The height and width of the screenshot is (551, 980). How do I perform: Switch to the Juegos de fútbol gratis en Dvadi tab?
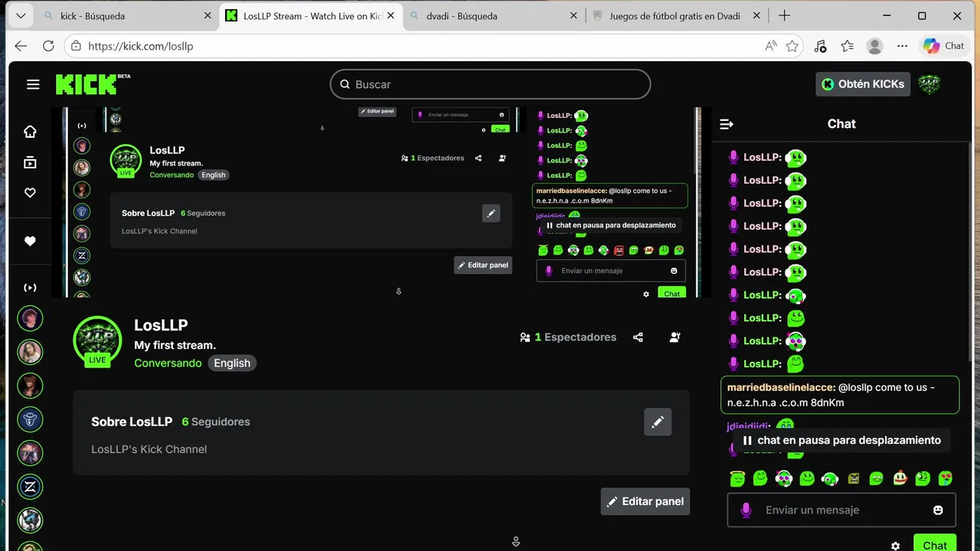[678, 16]
